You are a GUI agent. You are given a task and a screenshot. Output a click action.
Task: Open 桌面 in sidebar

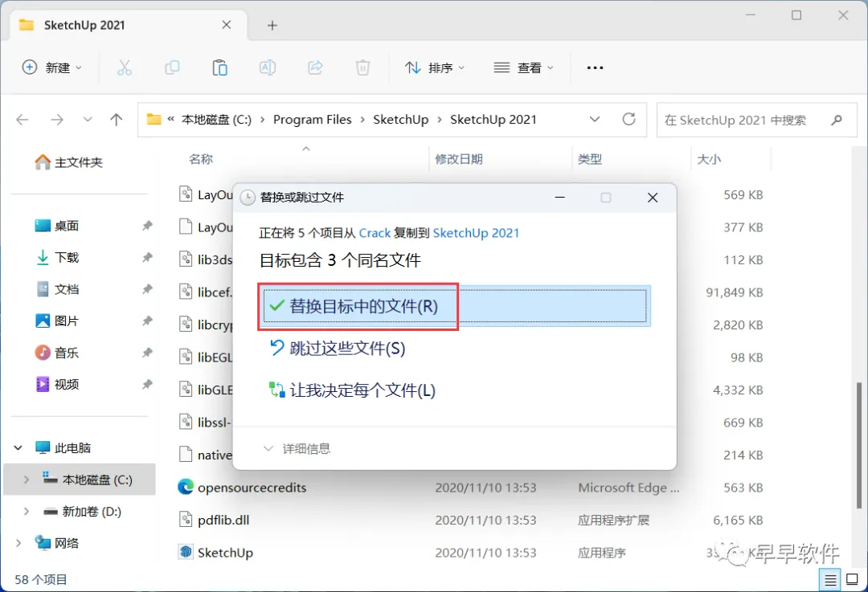pyautogui.click(x=57, y=226)
